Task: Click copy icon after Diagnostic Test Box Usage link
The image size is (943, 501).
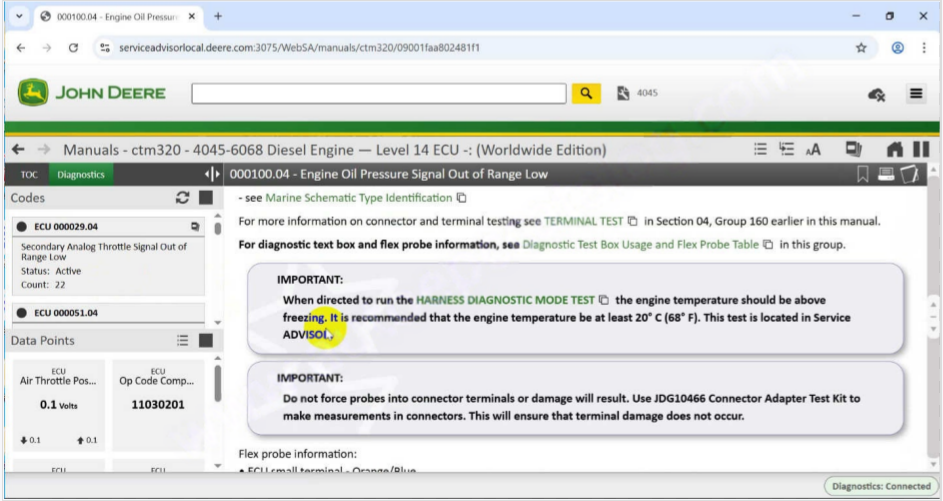Action: click(768, 245)
